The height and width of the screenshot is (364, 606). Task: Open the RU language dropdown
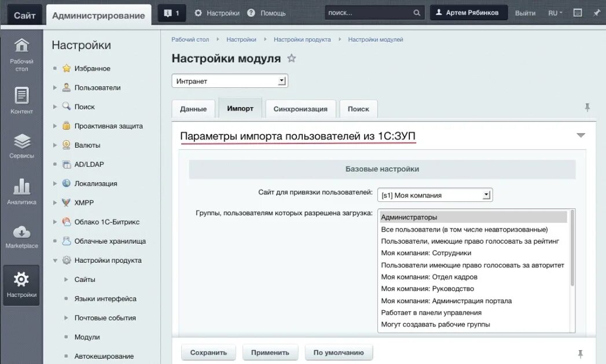[x=555, y=13]
